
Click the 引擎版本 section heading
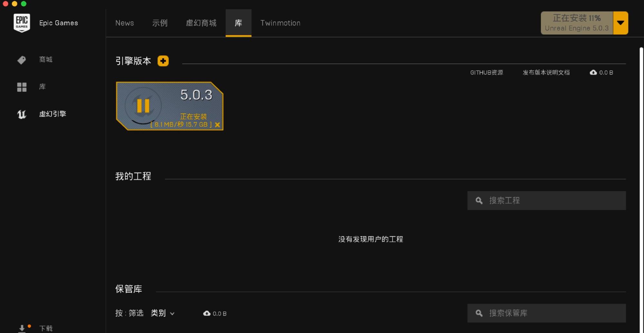133,61
